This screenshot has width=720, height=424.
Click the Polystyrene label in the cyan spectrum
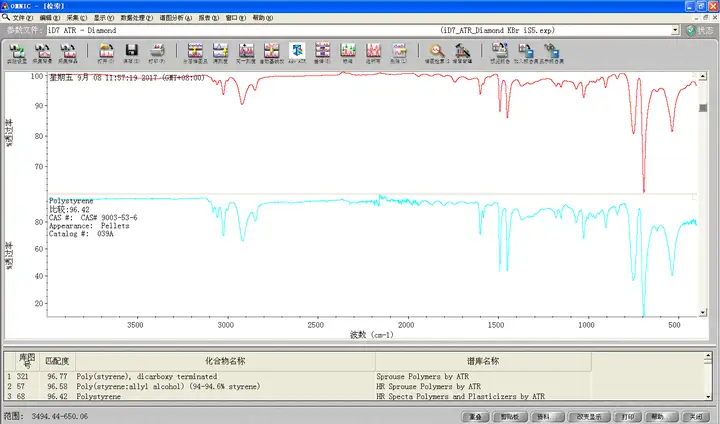pyautogui.click(x=71, y=201)
